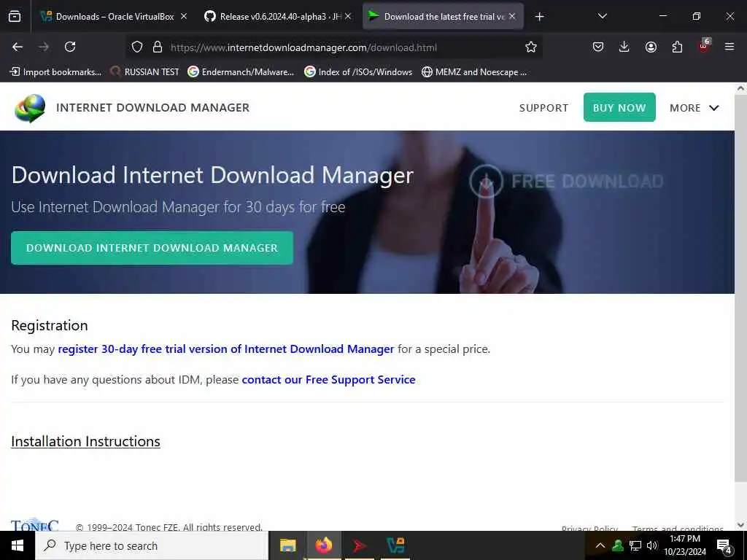The width and height of the screenshot is (747, 560).
Task: Show hidden system tray icons
Action: point(600,545)
